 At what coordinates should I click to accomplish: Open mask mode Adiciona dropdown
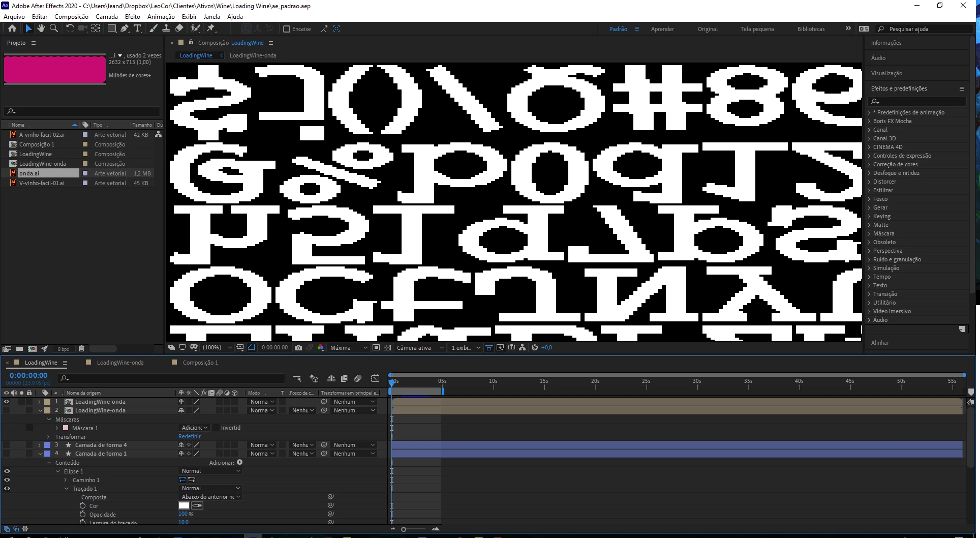(x=195, y=428)
